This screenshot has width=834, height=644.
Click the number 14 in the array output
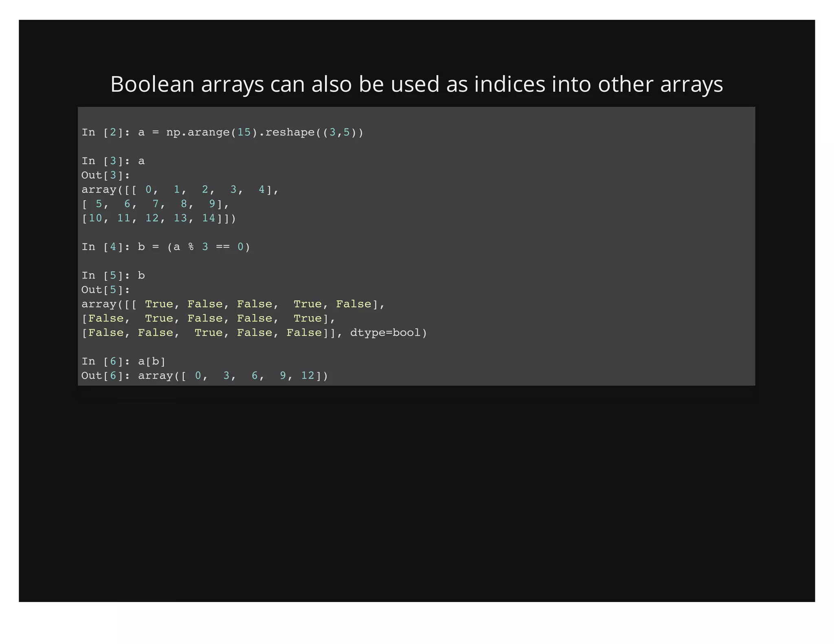(208, 218)
